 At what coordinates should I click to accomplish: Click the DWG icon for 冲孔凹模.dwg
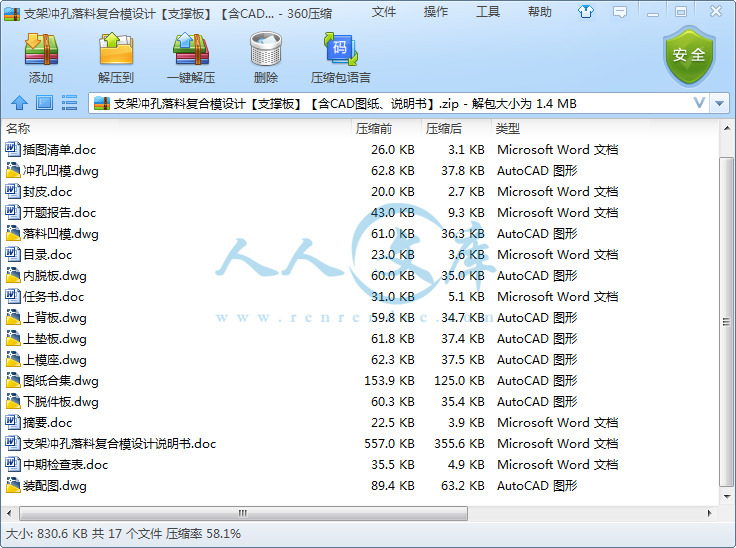pos(13,170)
